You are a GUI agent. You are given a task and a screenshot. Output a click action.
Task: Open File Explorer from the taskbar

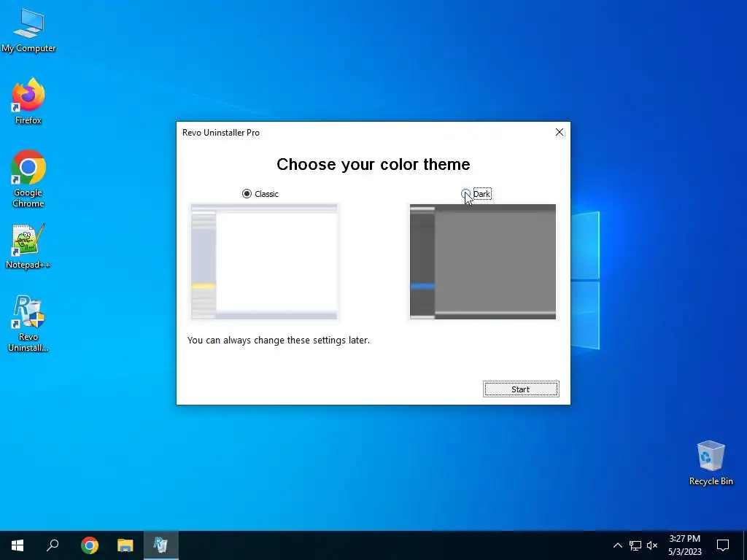[125, 545]
